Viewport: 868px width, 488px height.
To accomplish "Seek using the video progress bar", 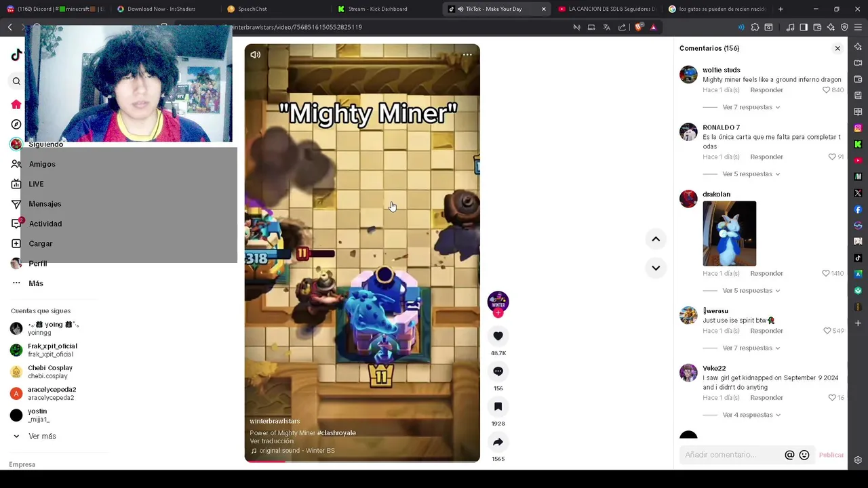I will click(x=362, y=461).
